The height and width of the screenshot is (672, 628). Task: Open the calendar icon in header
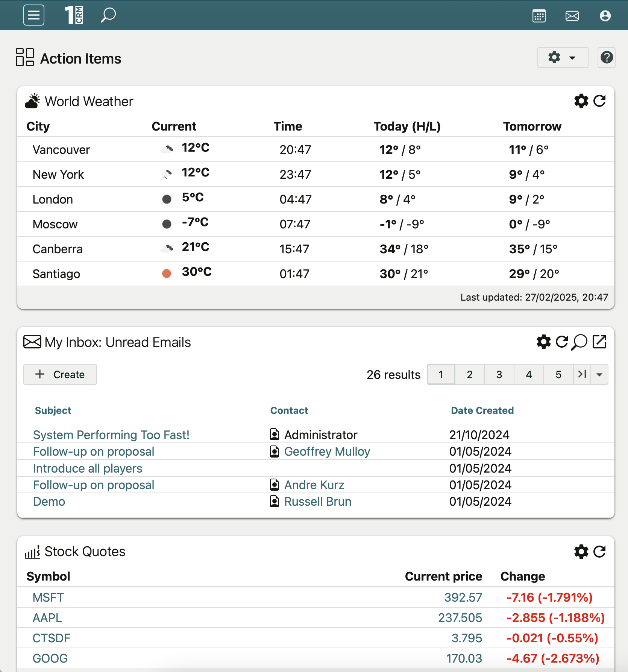pos(539,16)
